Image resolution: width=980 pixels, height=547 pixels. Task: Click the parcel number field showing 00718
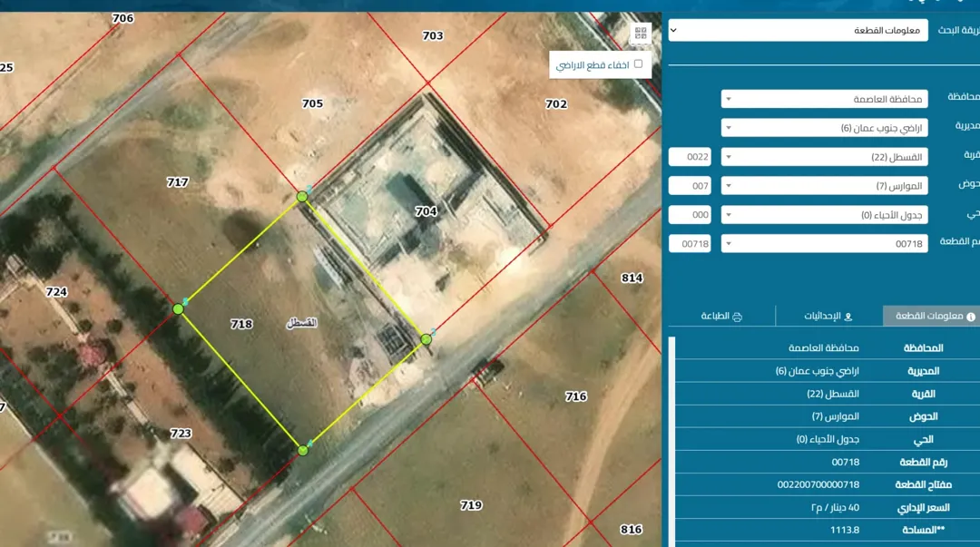(690, 244)
